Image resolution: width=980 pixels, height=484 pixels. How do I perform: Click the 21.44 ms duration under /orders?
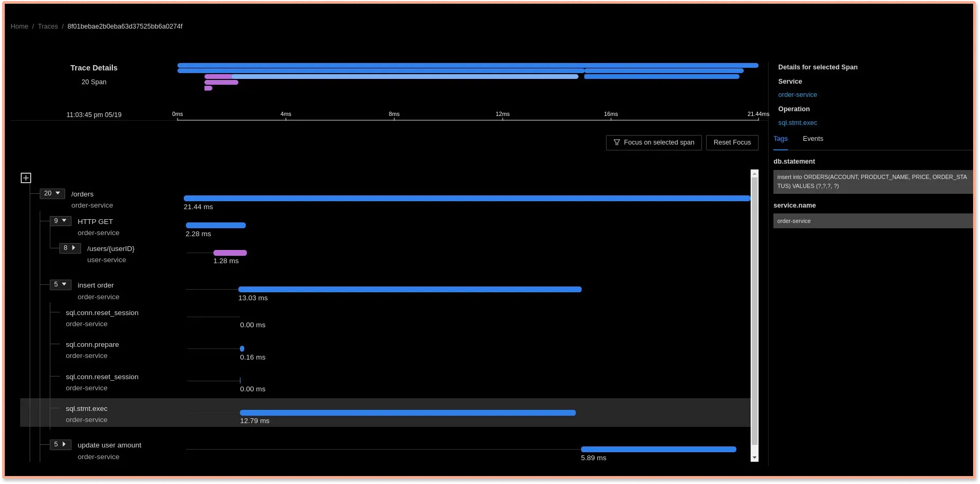[x=198, y=207]
